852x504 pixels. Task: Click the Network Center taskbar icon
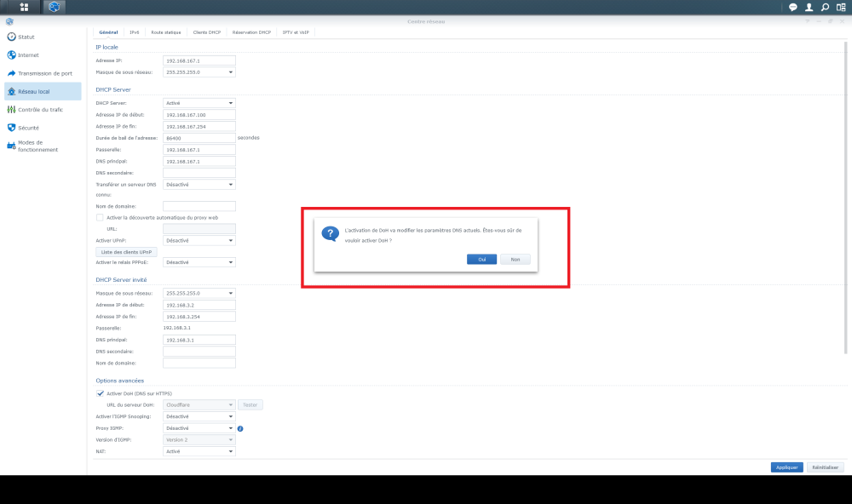54,7
